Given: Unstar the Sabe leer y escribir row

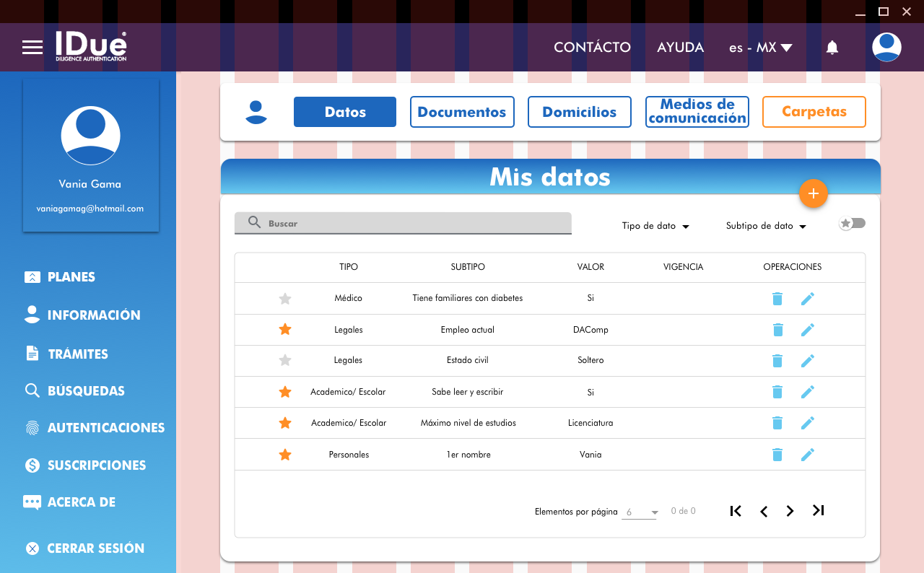Looking at the screenshot, I should 285,392.
